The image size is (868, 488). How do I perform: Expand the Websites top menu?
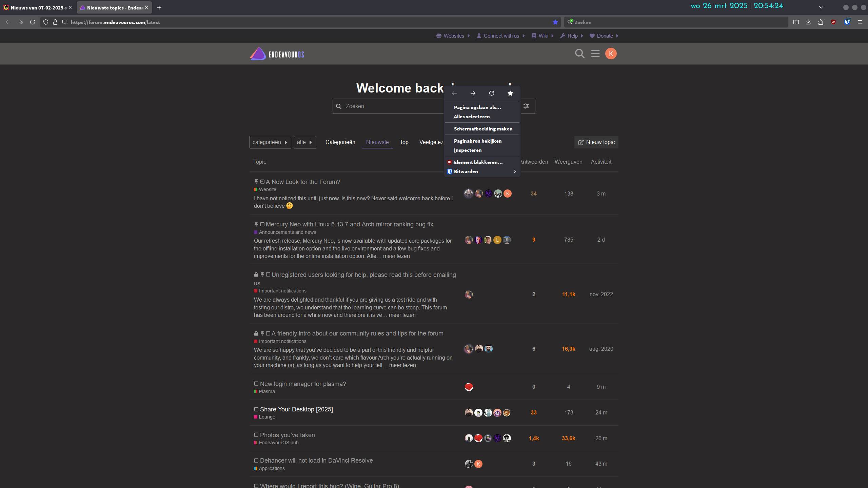pyautogui.click(x=453, y=36)
